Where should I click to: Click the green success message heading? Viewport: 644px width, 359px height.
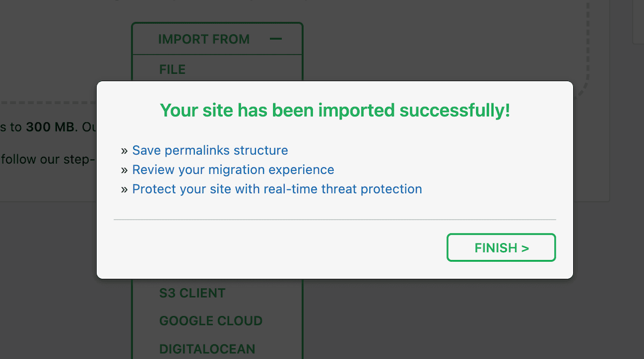[x=334, y=110]
